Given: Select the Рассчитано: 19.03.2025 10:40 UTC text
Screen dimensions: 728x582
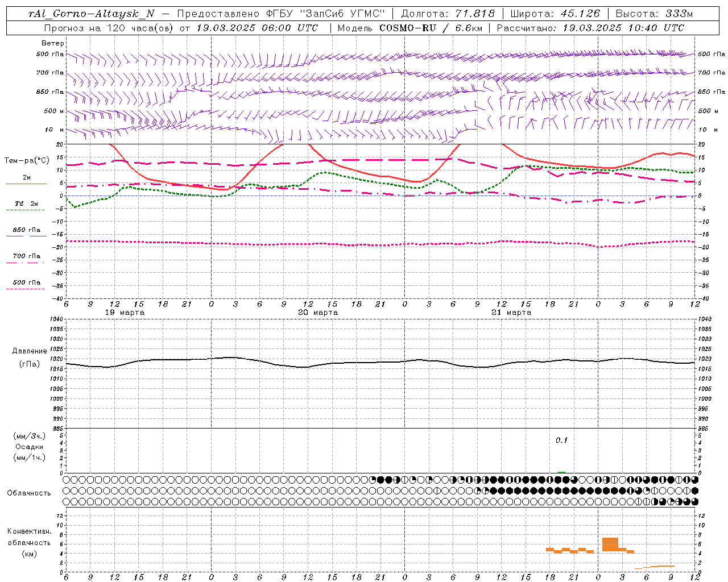Looking at the screenshot, I should (590, 28).
